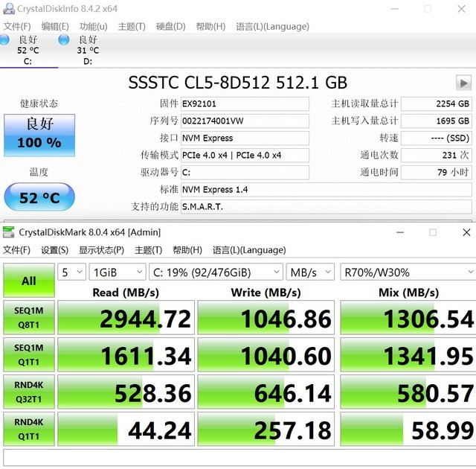Click SEQ1M Q1T1 write result 1040.60
Viewport: 476px width, 469px height.
tap(266, 355)
